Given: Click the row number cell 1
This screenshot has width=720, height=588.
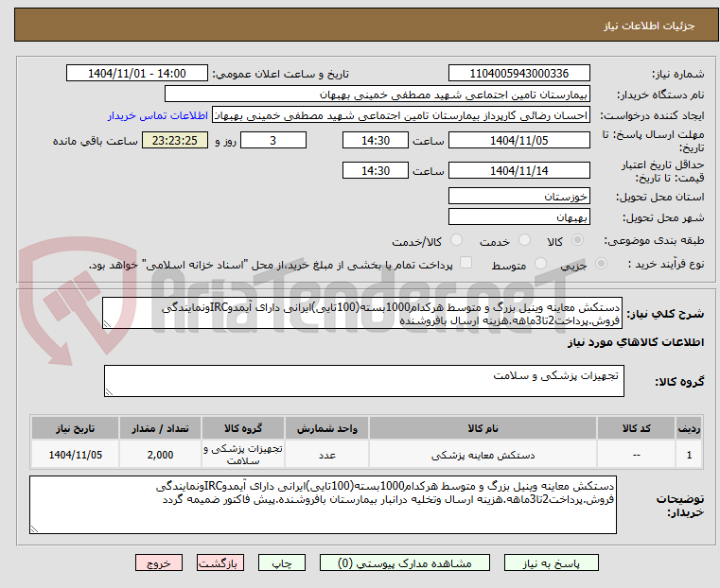Looking at the screenshot, I should pyautogui.click(x=689, y=455).
